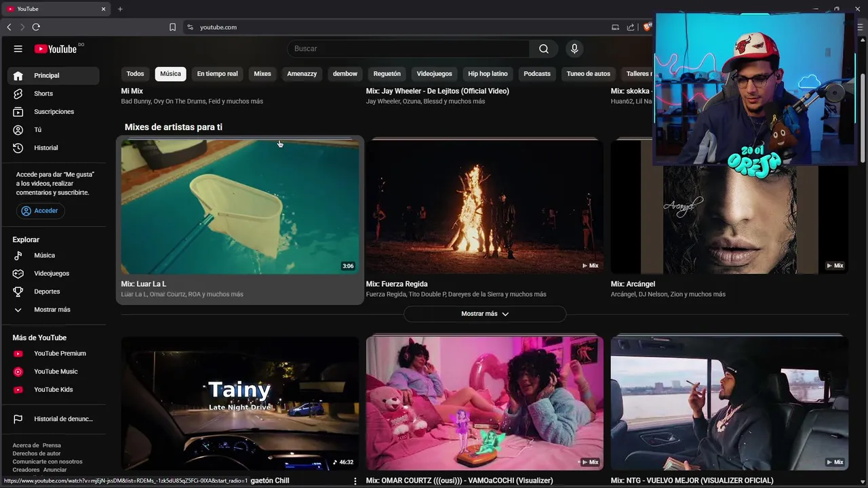Select the Amenazzy chip

[302, 74]
